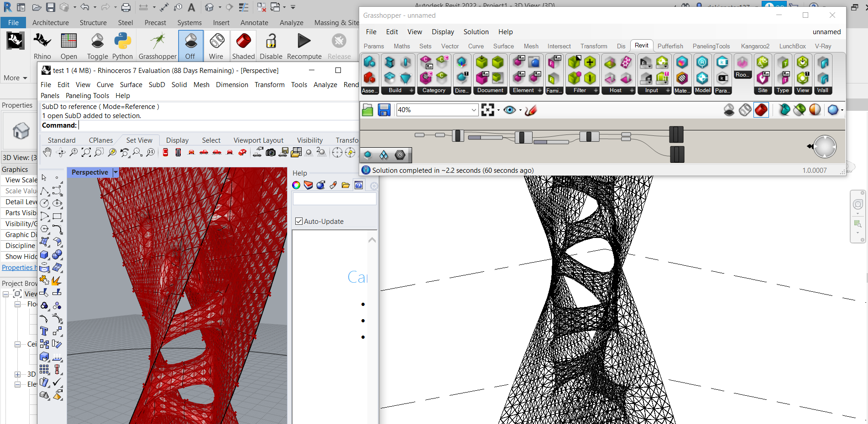Screen dimensions: 868x424
Task: Toggle Grasshopper shaded preview red icon
Action: [761, 110]
